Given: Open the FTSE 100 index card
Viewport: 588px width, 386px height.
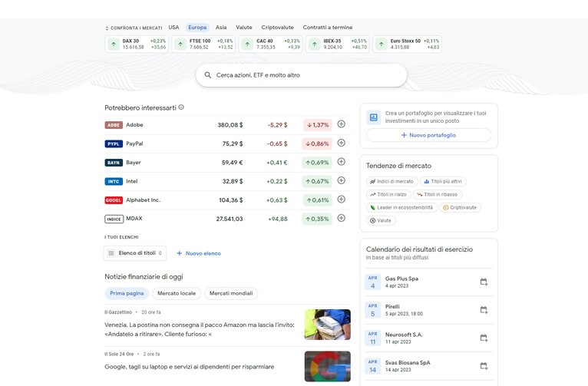Looking at the screenshot, I should click(203, 45).
